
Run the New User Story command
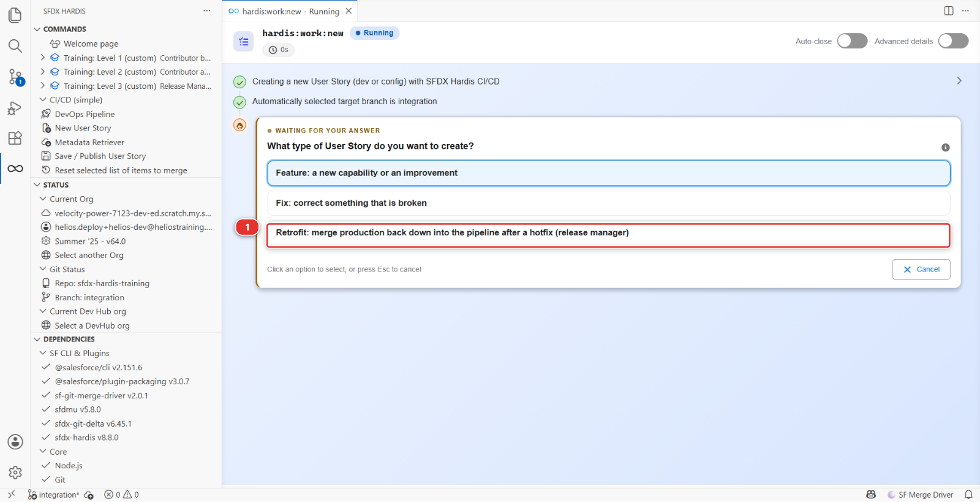tap(83, 128)
